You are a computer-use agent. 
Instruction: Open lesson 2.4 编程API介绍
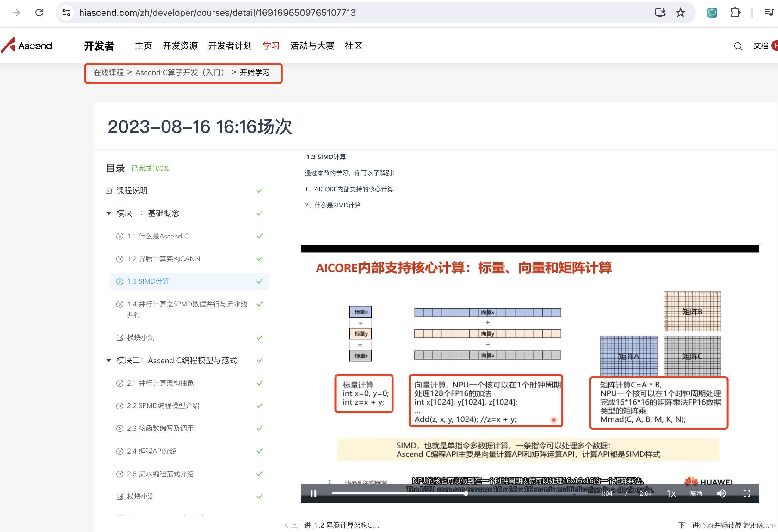[152, 451]
